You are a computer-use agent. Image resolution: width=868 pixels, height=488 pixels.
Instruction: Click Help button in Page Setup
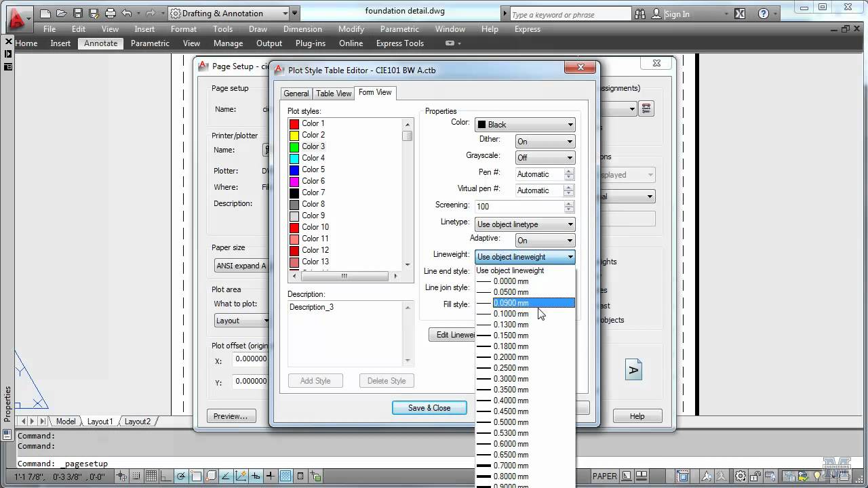(x=637, y=416)
